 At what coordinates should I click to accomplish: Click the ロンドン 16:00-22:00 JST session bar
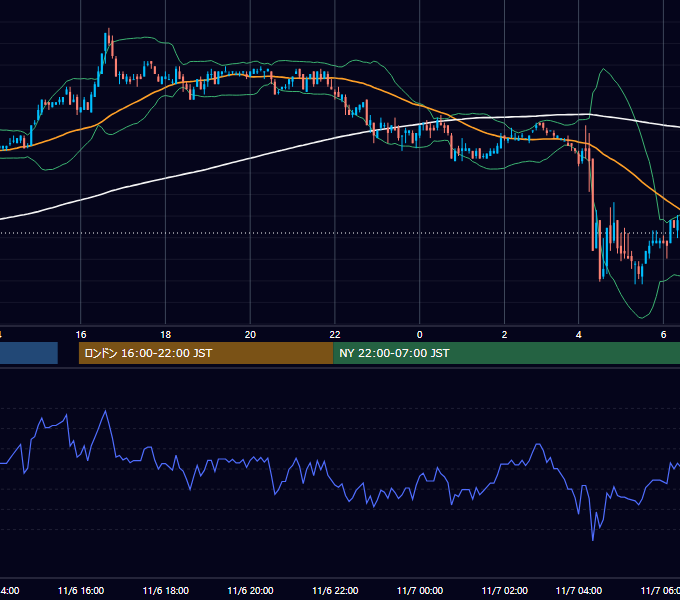[x=206, y=353]
